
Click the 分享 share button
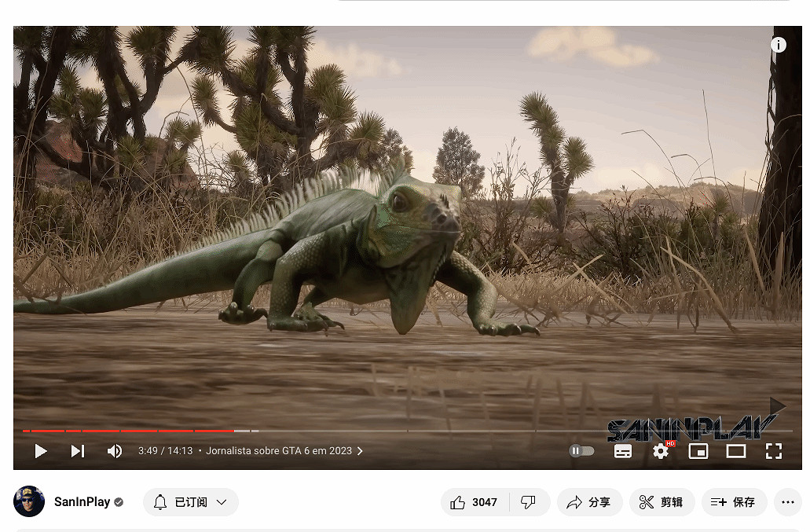tap(589, 502)
